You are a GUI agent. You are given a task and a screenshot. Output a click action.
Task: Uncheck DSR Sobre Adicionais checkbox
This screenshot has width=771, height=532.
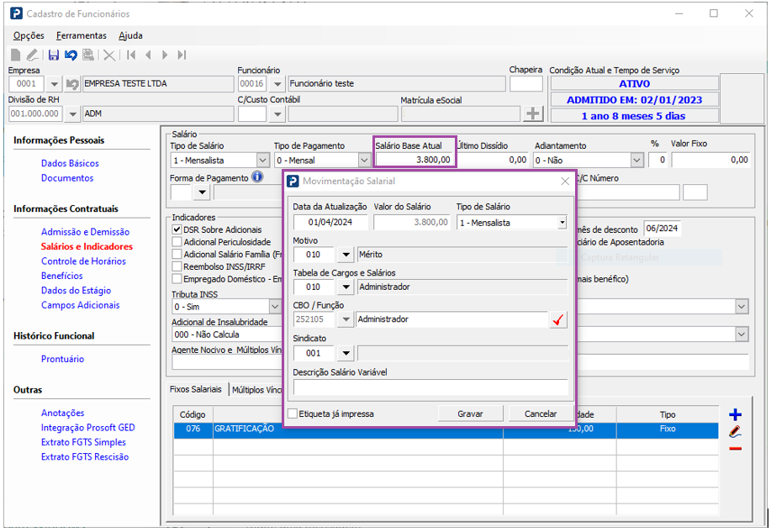177,229
